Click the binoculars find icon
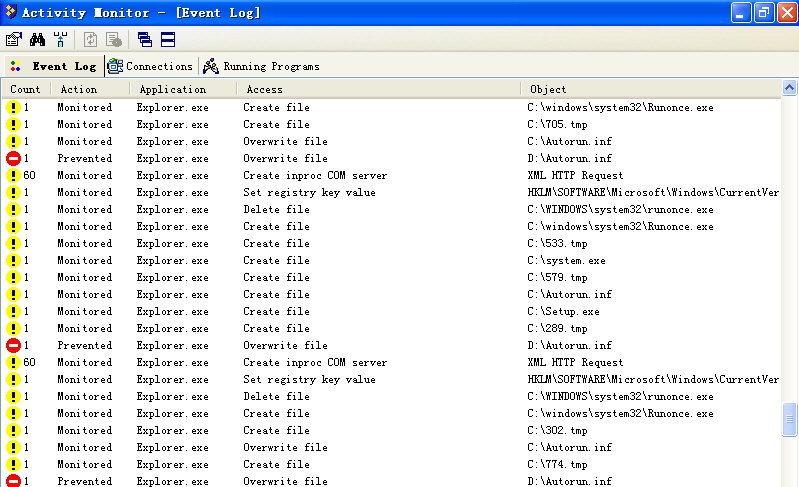The height and width of the screenshot is (487, 799). 37,39
